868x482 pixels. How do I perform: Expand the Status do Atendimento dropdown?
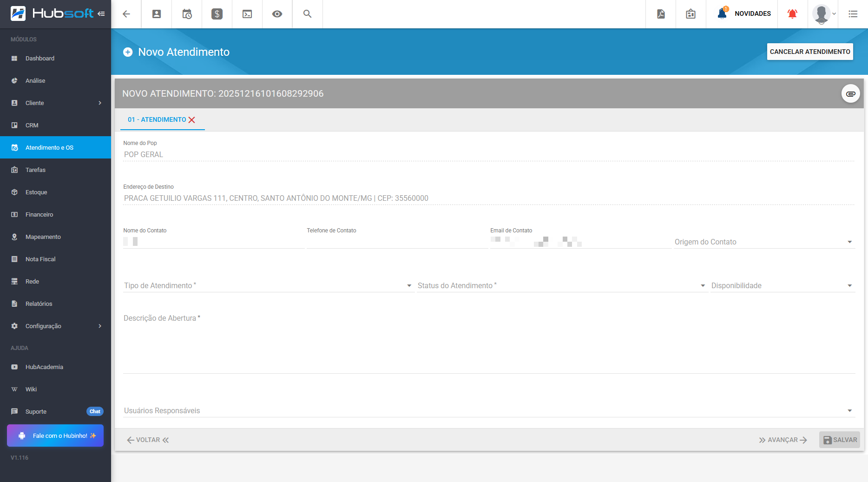[x=561, y=285]
